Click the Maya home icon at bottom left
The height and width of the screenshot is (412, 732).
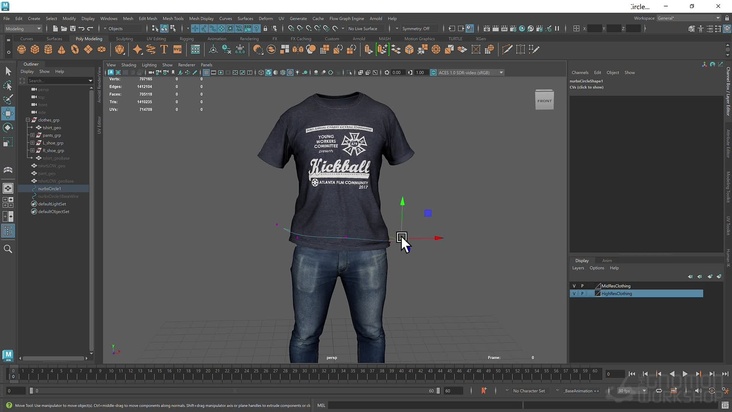8,355
